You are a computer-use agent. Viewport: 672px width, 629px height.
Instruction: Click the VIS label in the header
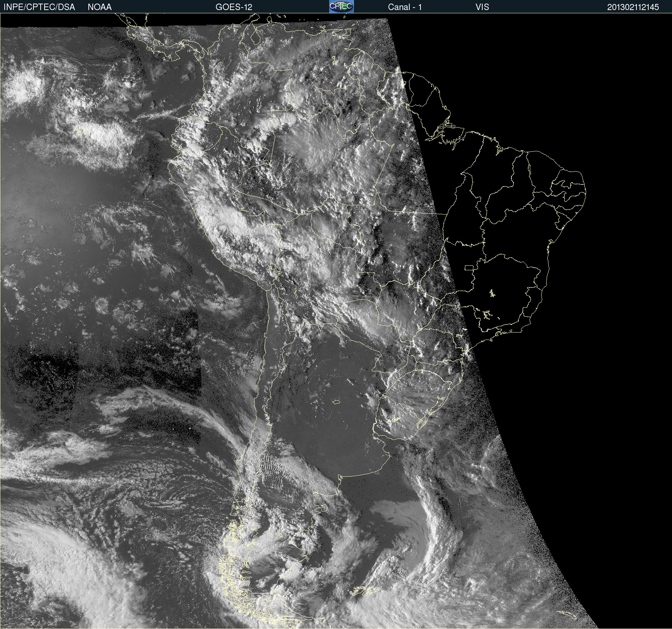point(482,7)
